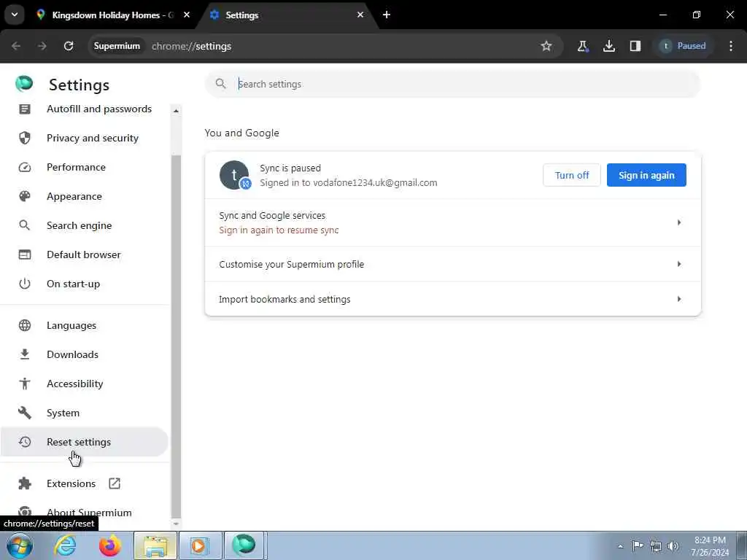Click the Reset settings history icon
This screenshot has width=747, height=560.
25,442
